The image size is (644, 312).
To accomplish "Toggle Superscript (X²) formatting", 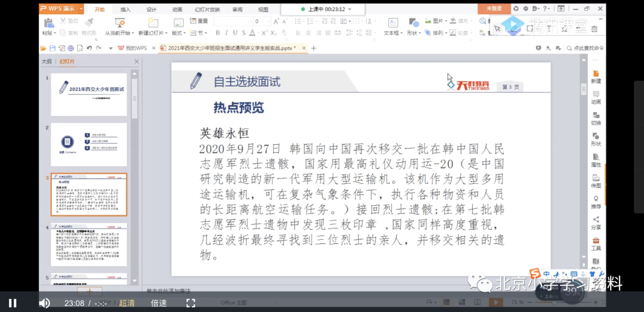I will (x=265, y=33).
